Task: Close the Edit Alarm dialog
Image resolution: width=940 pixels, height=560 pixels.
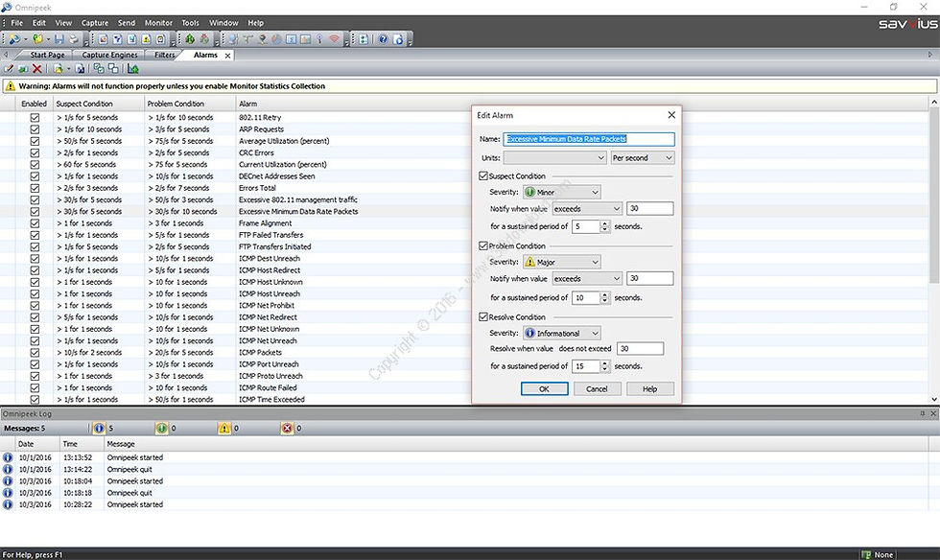Action: [x=671, y=115]
